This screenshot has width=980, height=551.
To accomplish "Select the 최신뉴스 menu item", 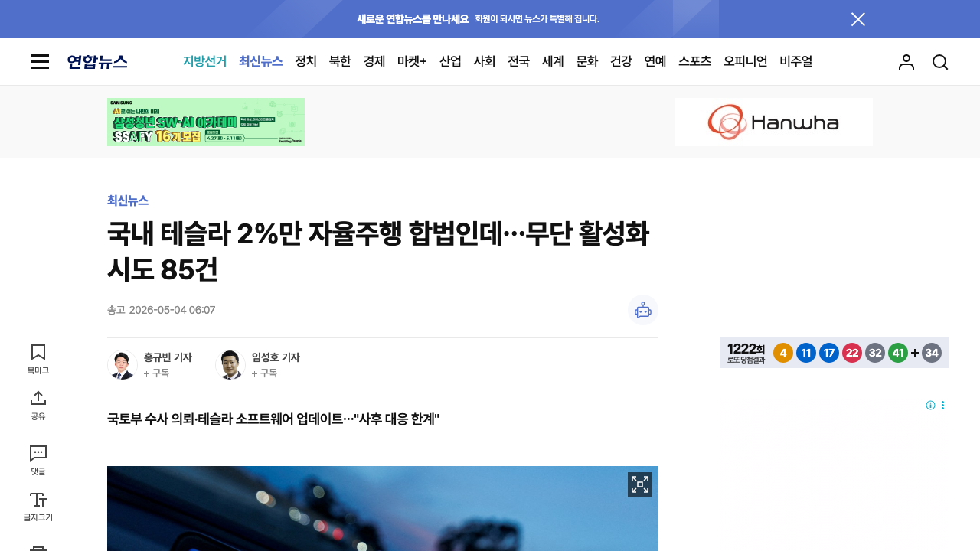I will coord(261,61).
